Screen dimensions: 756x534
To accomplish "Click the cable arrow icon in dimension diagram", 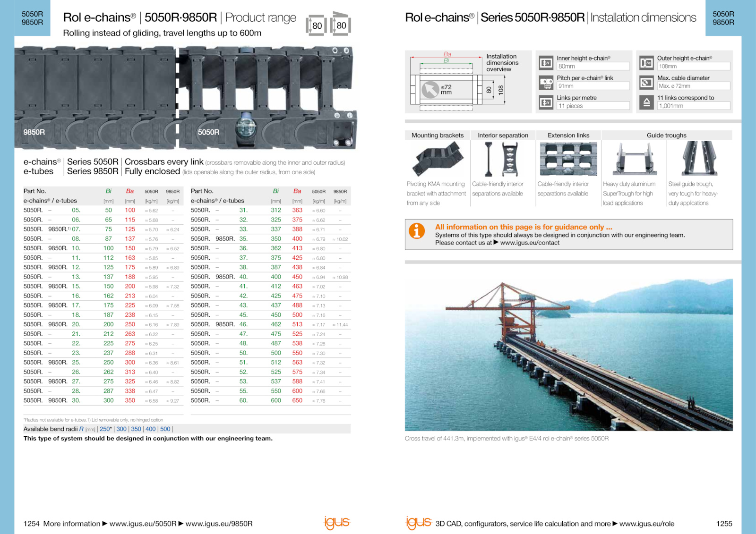I will click(x=430, y=90).
